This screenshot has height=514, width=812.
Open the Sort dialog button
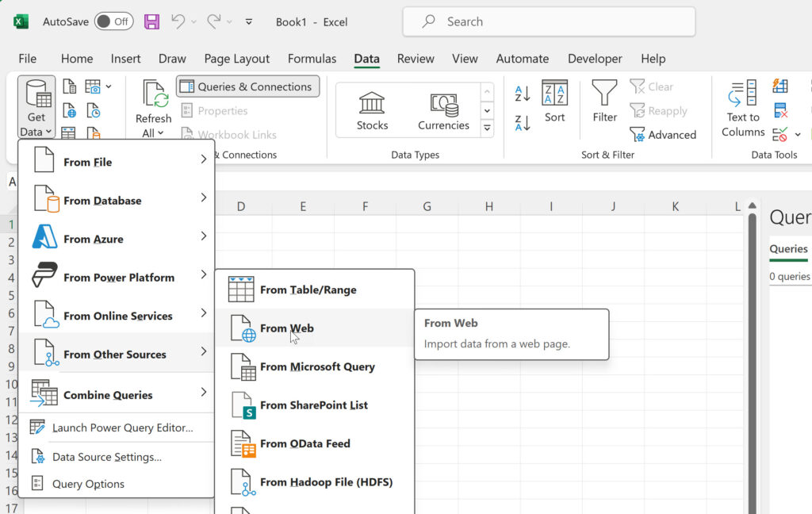click(x=554, y=102)
